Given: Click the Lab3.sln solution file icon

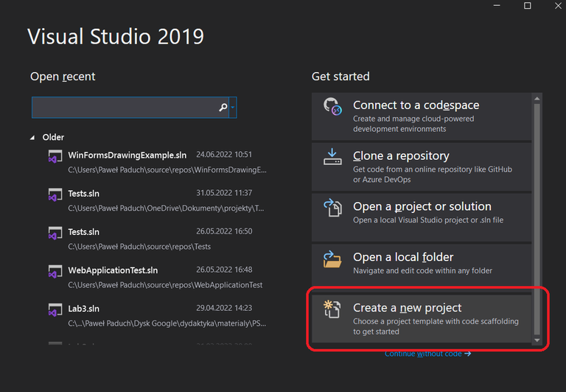Looking at the screenshot, I should tap(55, 309).
